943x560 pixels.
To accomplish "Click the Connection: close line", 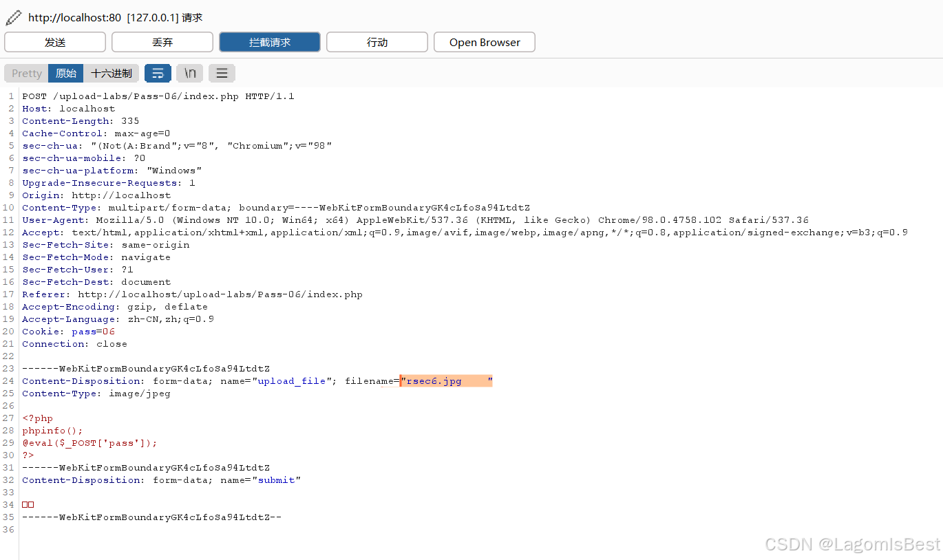I will pos(74,344).
